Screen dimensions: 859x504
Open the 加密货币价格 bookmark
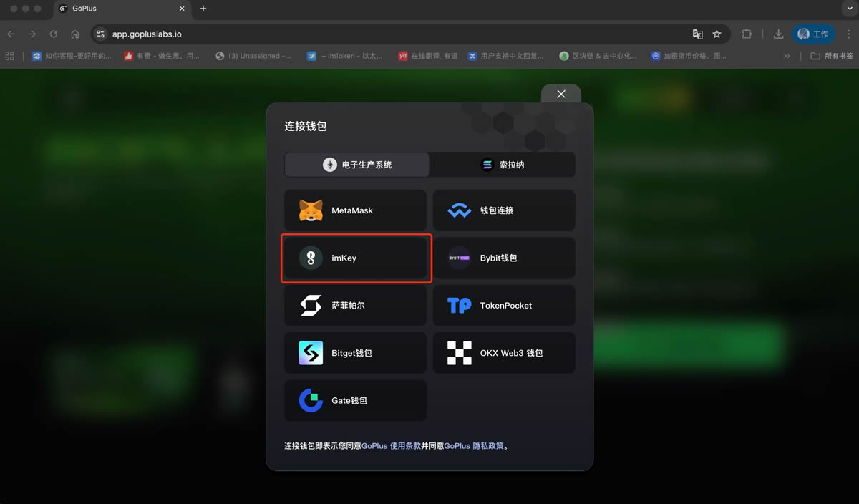[689, 56]
